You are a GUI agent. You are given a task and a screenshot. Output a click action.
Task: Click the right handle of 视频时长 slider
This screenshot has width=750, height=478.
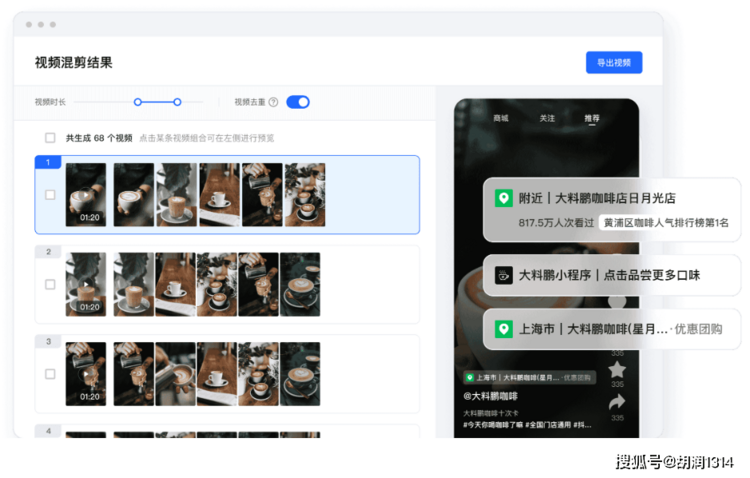pos(177,102)
